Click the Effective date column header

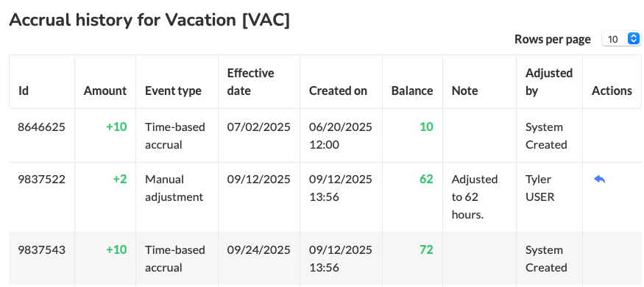pyautogui.click(x=250, y=82)
